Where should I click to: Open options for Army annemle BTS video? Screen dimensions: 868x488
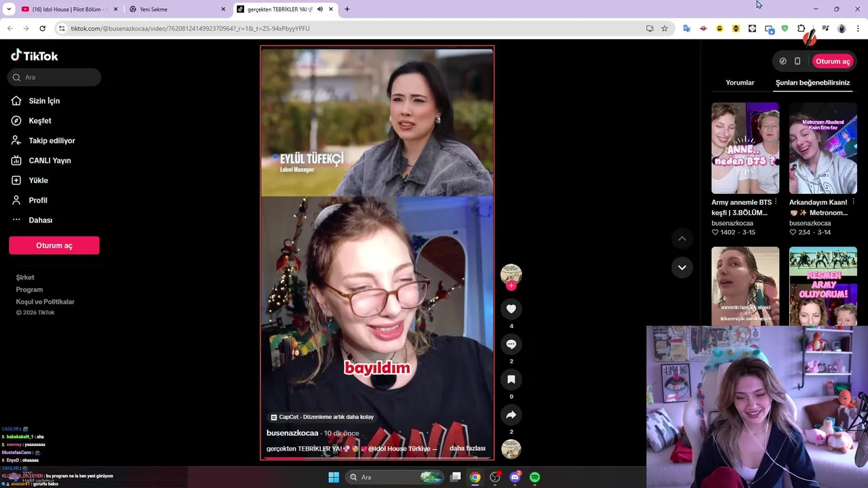tap(776, 202)
